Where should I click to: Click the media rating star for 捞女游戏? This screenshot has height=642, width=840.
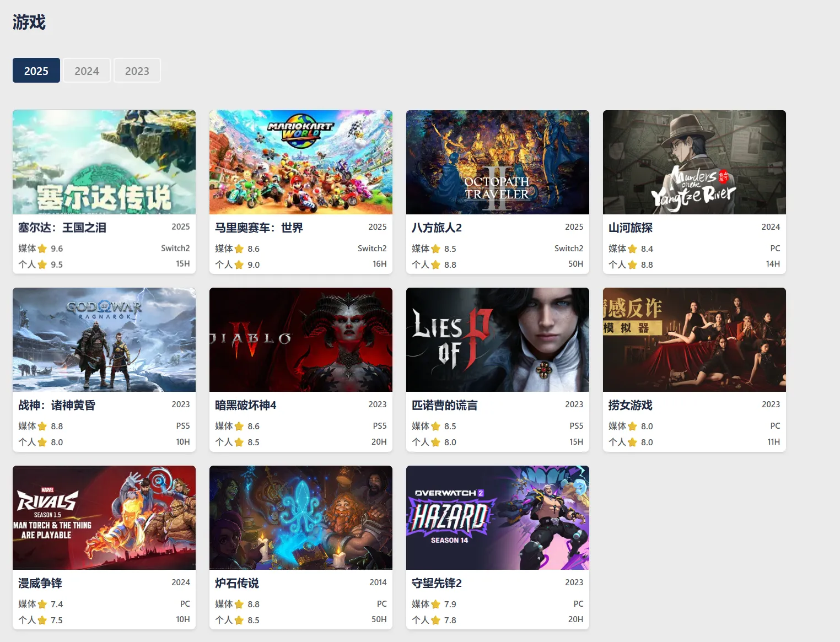[633, 426]
